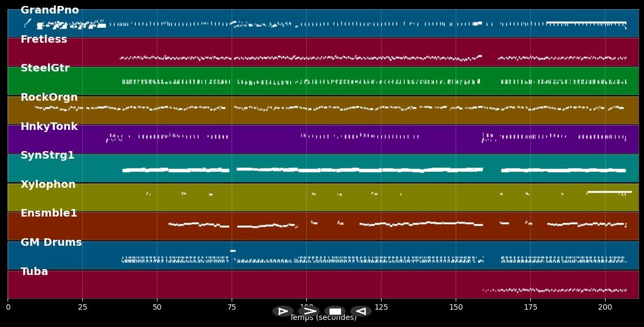
Task: Select the HnkyTonk track label
Action: [x=49, y=127]
